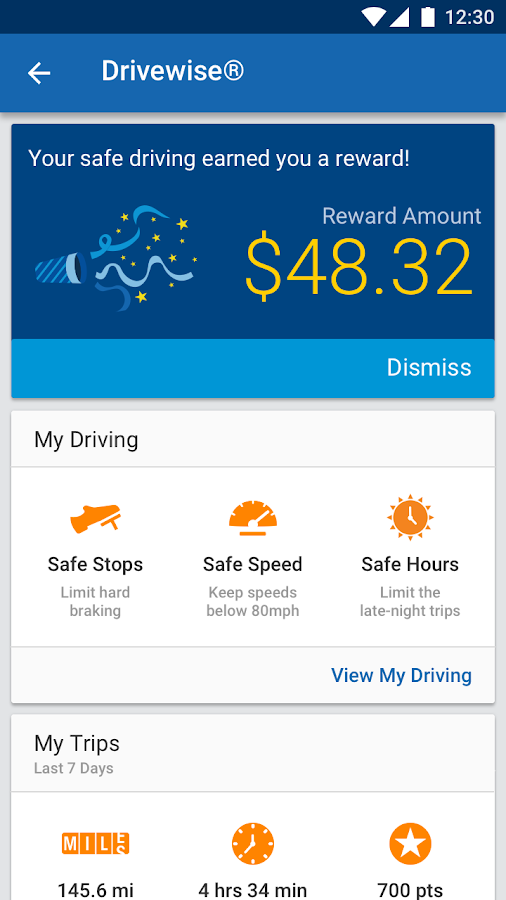Tap the Safe Speed speedometer icon
The image size is (506, 900).
click(x=253, y=518)
